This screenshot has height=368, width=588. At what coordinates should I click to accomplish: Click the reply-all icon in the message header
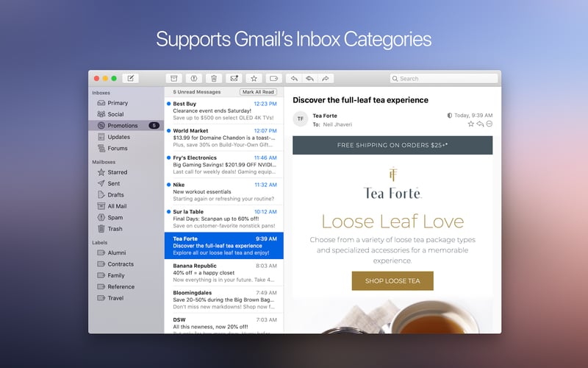click(480, 124)
